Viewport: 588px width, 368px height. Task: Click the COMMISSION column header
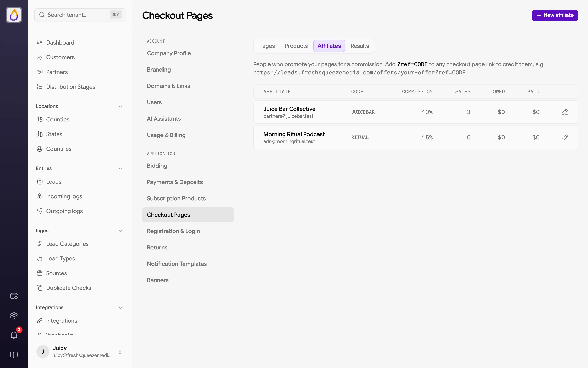point(417,92)
